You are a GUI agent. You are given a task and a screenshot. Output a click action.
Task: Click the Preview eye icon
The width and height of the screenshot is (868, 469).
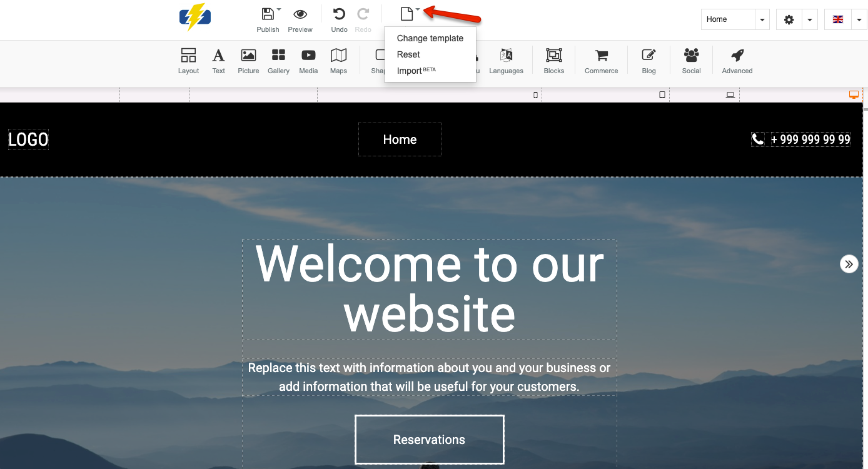coord(300,19)
